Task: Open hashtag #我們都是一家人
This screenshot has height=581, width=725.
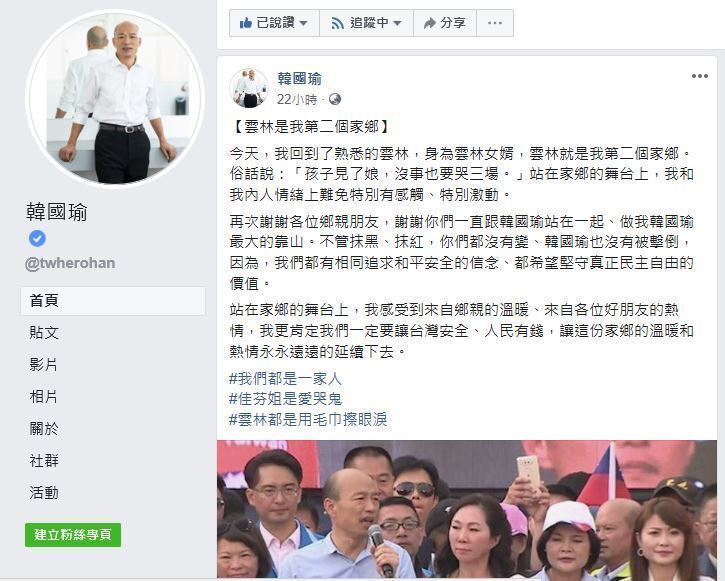Action: tap(285, 379)
